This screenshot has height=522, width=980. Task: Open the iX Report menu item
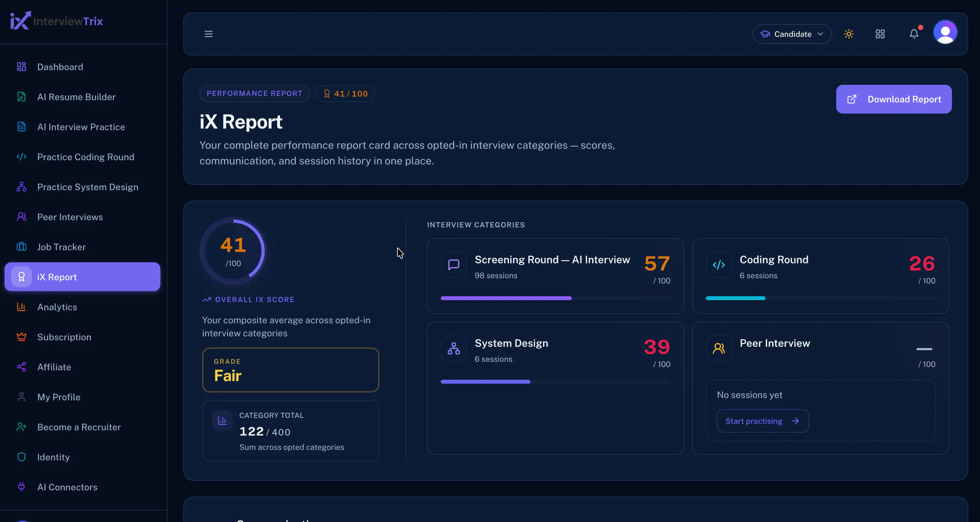point(82,277)
